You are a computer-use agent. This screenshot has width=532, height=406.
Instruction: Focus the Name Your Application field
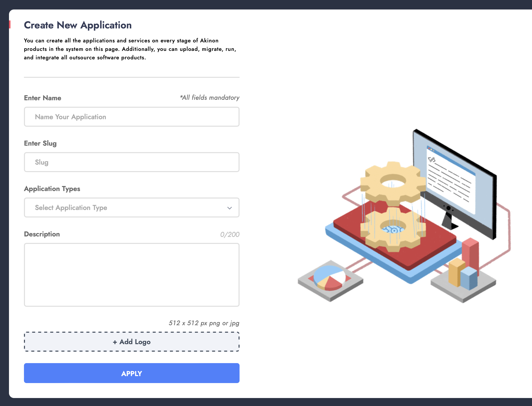click(132, 117)
